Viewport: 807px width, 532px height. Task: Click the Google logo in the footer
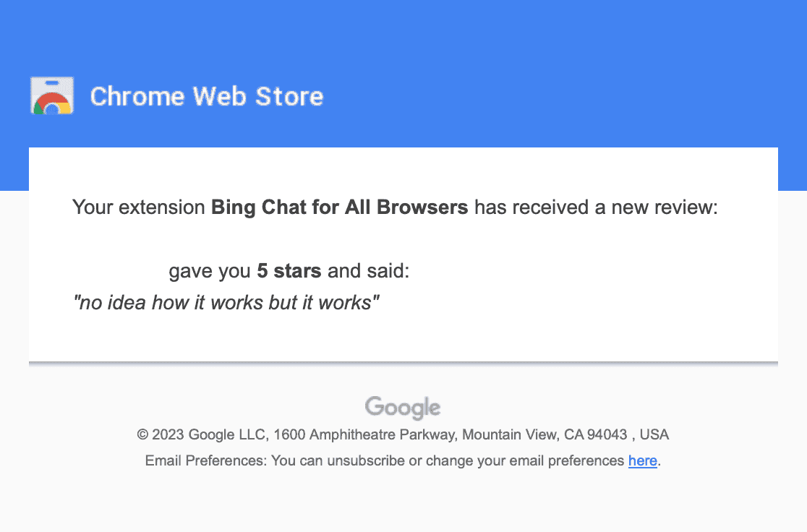[x=403, y=407]
